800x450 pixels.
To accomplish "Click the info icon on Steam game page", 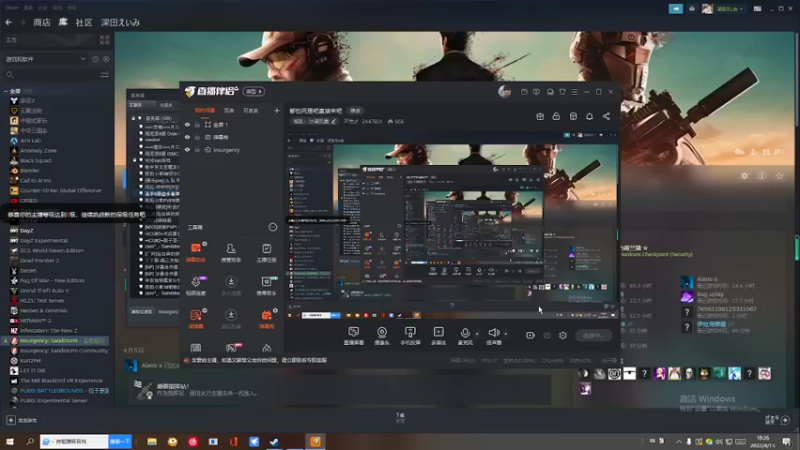I will [x=762, y=176].
